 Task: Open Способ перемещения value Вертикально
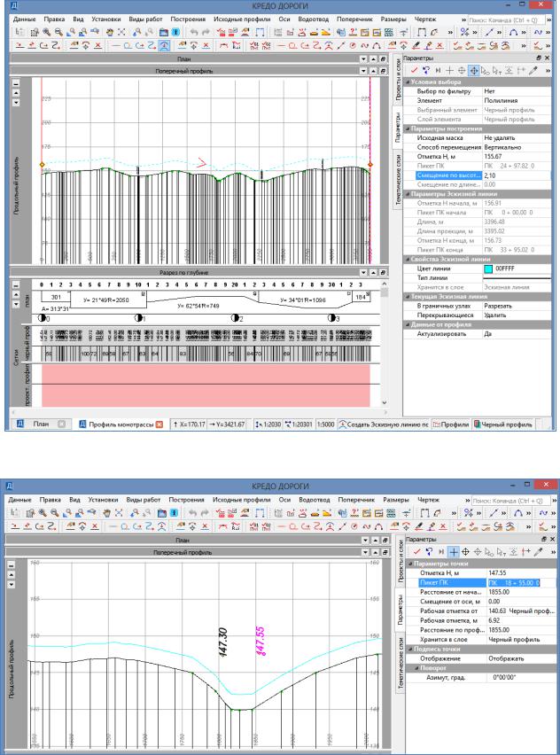tap(516, 147)
